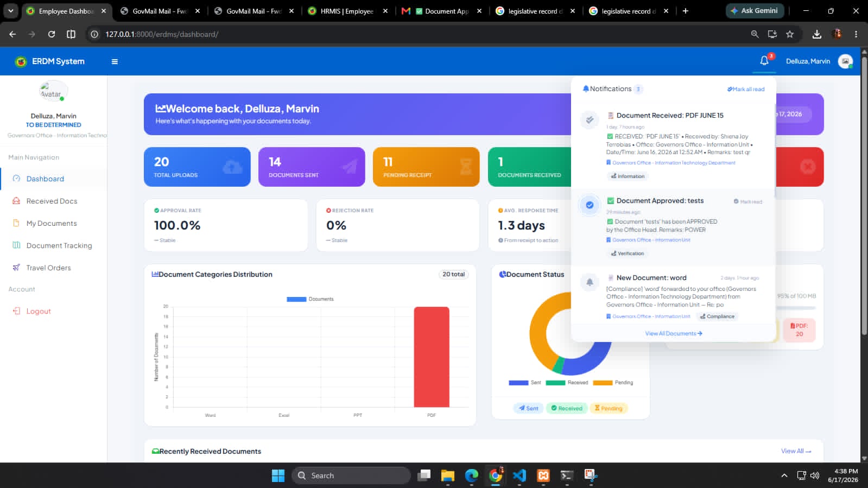This screenshot has height=488, width=868.
Task: Open the notification bell in the header
Action: (764, 61)
